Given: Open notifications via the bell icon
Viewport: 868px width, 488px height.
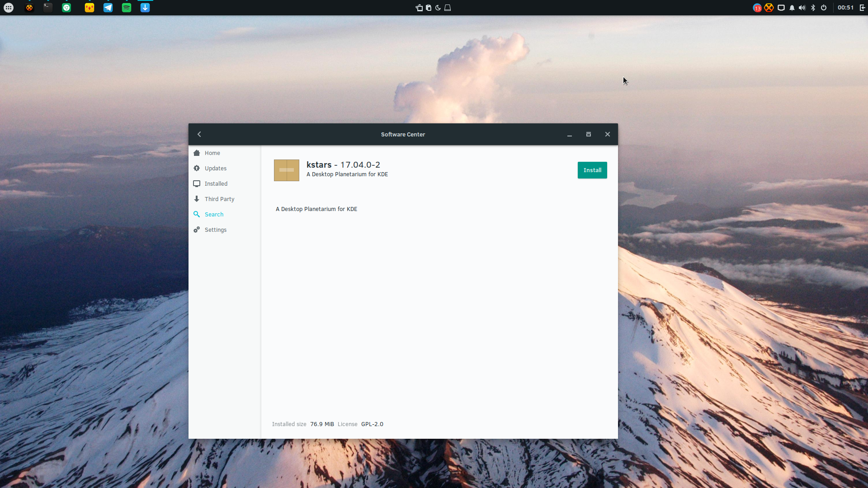Looking at the screenshot, I should coord(792,8).
